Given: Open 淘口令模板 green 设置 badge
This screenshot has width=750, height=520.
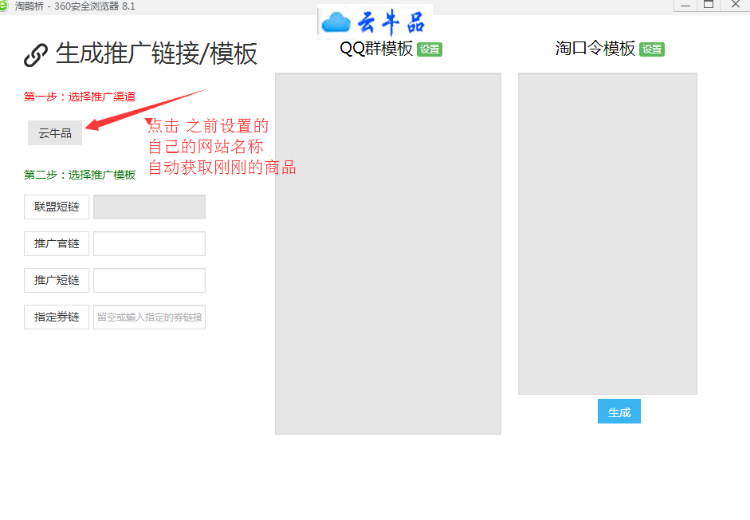Looking at the screenshot, I should [652, 49].
